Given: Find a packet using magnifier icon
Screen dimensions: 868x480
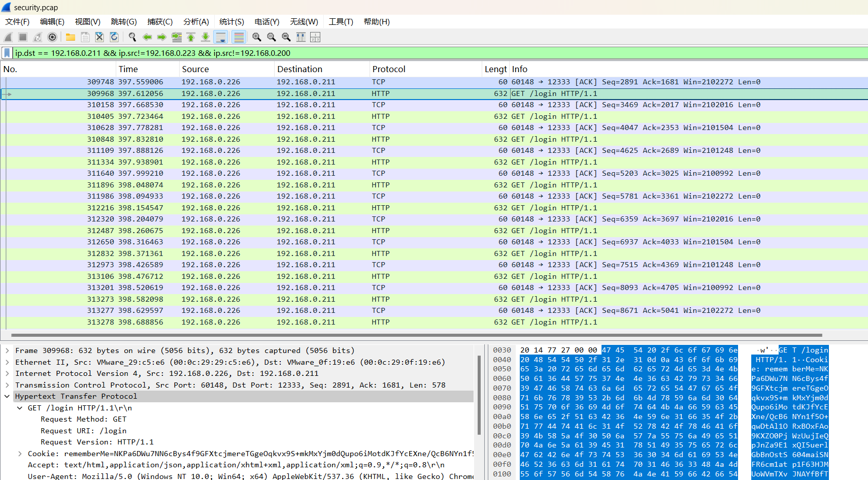Looking at the screenshot, I should pos(132,37).
